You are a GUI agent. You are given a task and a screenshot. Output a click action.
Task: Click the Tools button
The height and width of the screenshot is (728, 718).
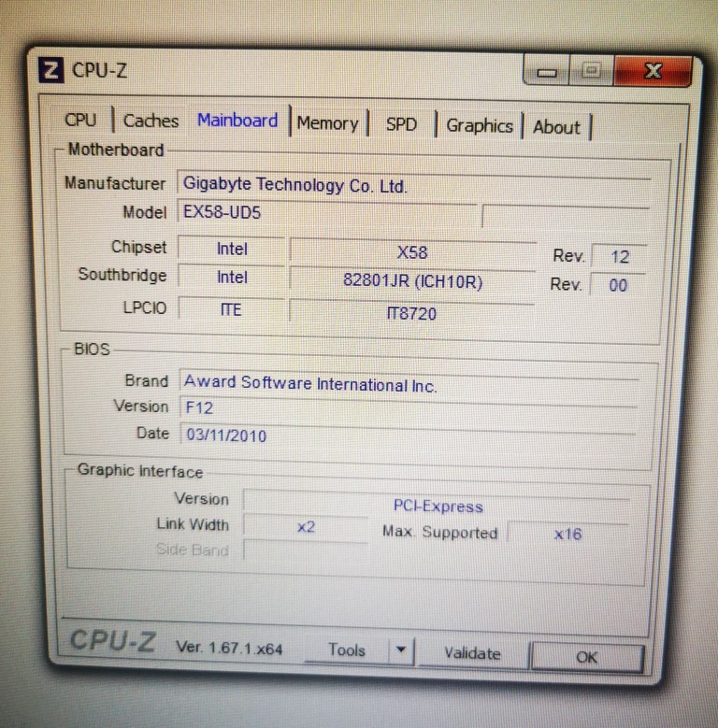pyautogui.click(x=347, y=649)
